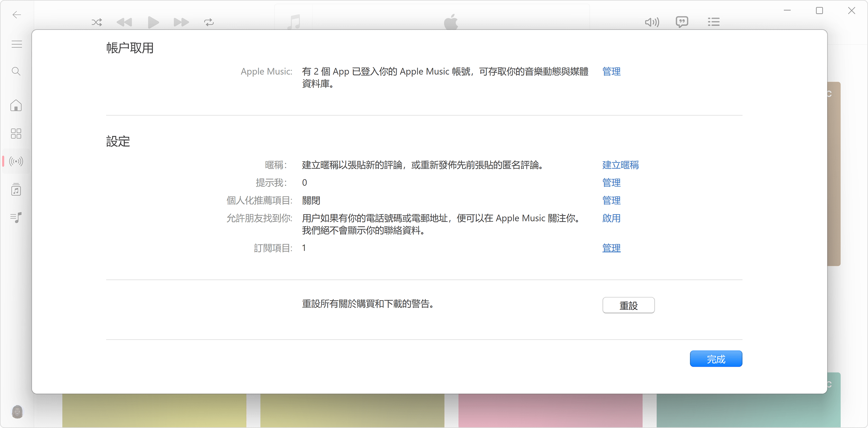Viewport: 868px width, 428px height.
Task: Click the 允許朋友找到你 label
Action: pyautogui.click(x=259, y=219)
